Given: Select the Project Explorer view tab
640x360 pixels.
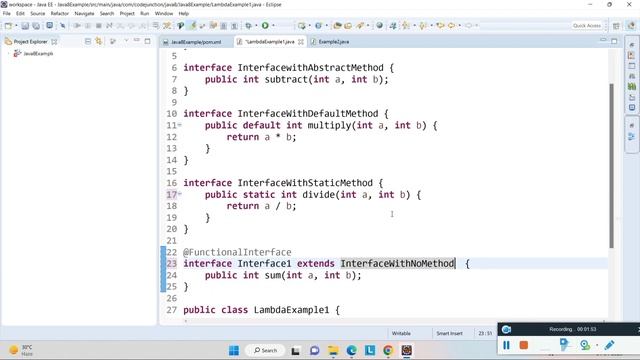Looking at the screenshot, I should click(x=31, y=42).
